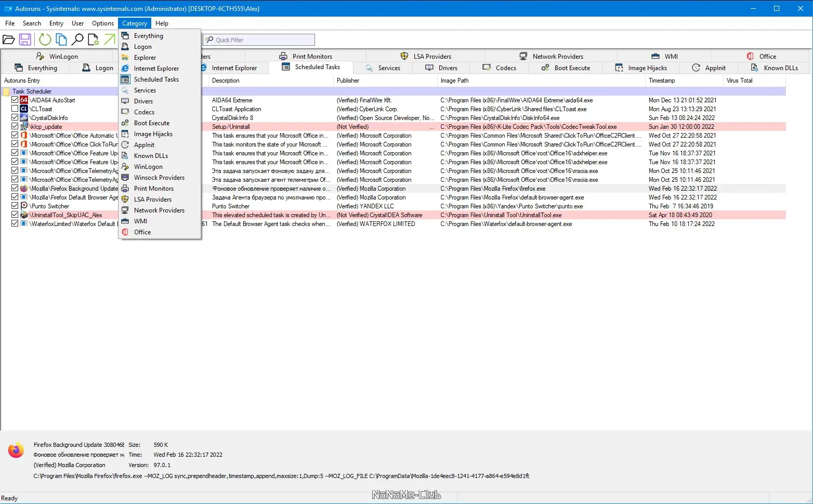The width and height of the screenshot is (813, 504).
Task: Sort by the Timestamp column header
Action: pos(684,81)
